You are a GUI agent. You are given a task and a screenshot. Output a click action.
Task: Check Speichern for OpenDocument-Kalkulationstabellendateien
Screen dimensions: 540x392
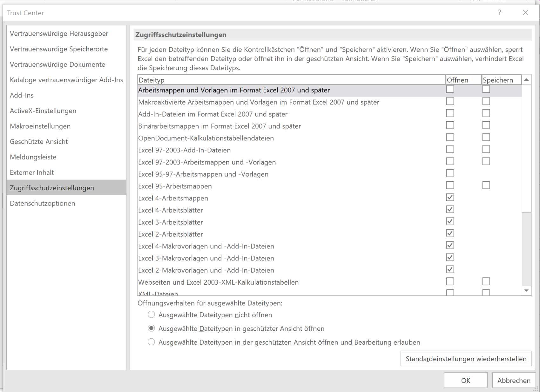[486, 137]
